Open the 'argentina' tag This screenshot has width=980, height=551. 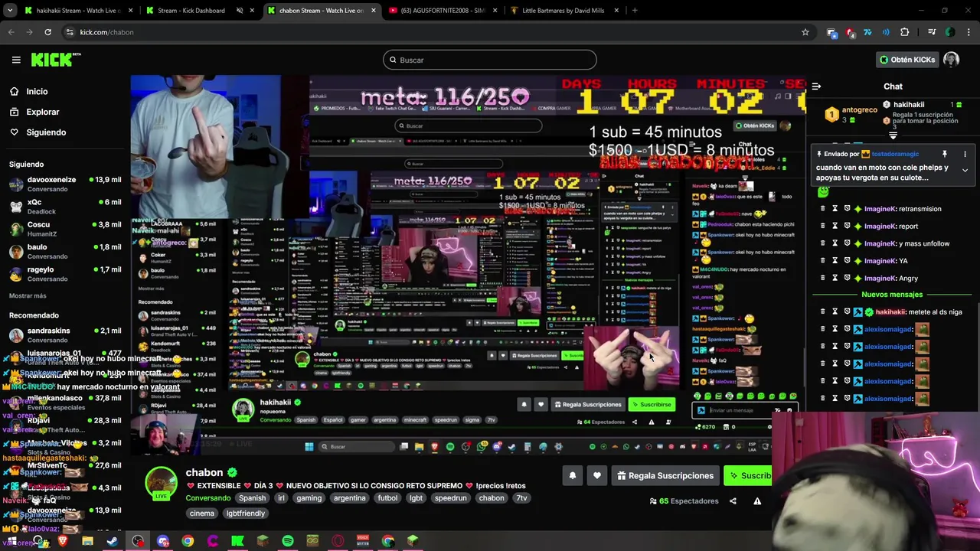tap(349, 498)
